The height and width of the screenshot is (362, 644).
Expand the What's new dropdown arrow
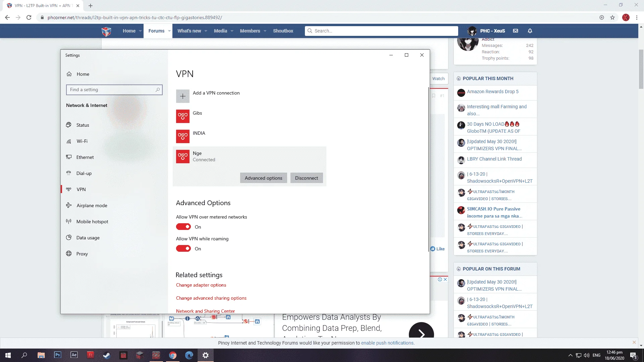pos(206,31)
